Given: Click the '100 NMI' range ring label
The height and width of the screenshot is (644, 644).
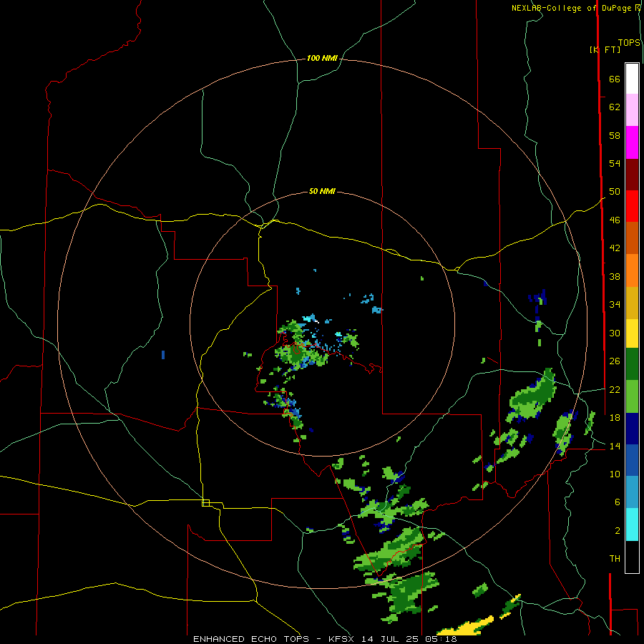Looking at the screenshot, I should click(x=322, y=59).
